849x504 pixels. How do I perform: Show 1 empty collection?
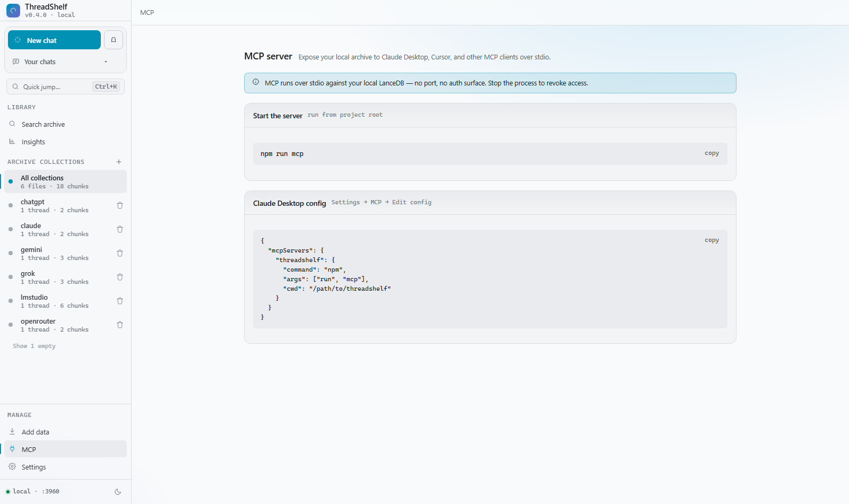[x=34, y=346]
